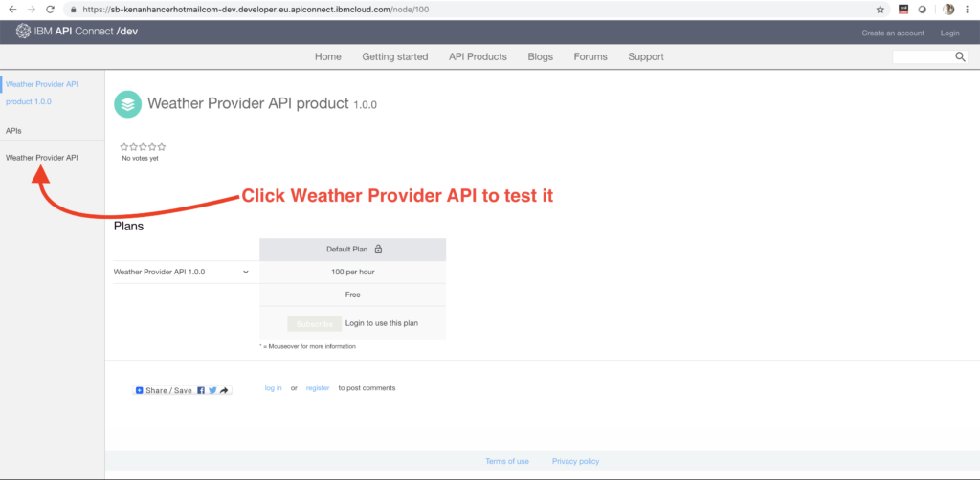980x480 pixels.
Task: Share on Facebook via icon
Action: click(x=201, y=390)
